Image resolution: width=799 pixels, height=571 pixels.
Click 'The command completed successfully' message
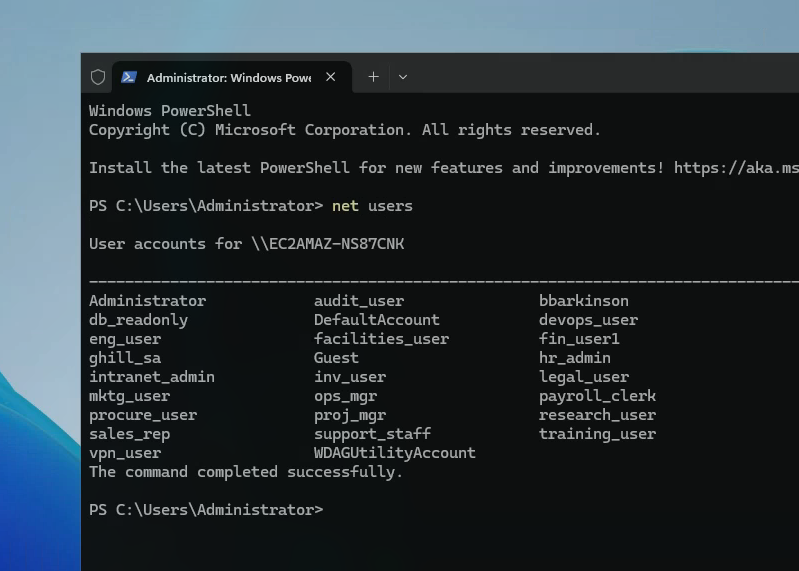[x=246, y=472]
